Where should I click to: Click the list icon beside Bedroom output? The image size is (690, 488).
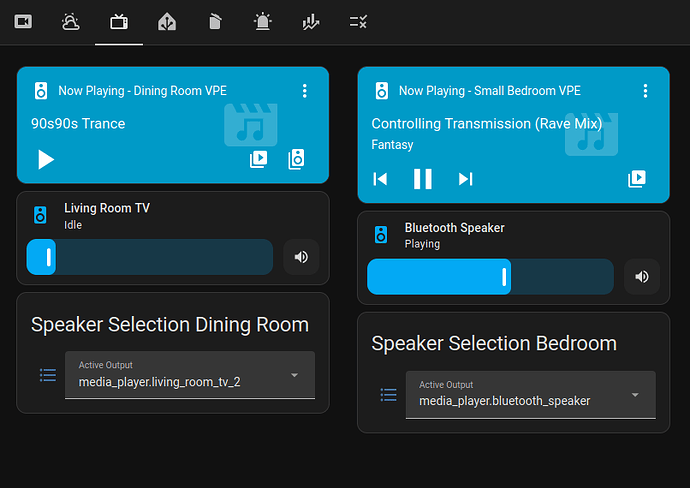(388, 395)
